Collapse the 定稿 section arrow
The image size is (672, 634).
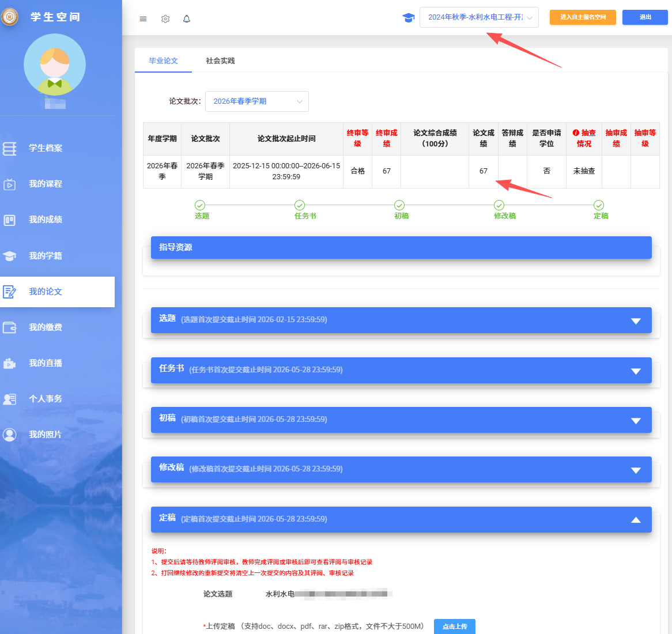pos(636,520)
